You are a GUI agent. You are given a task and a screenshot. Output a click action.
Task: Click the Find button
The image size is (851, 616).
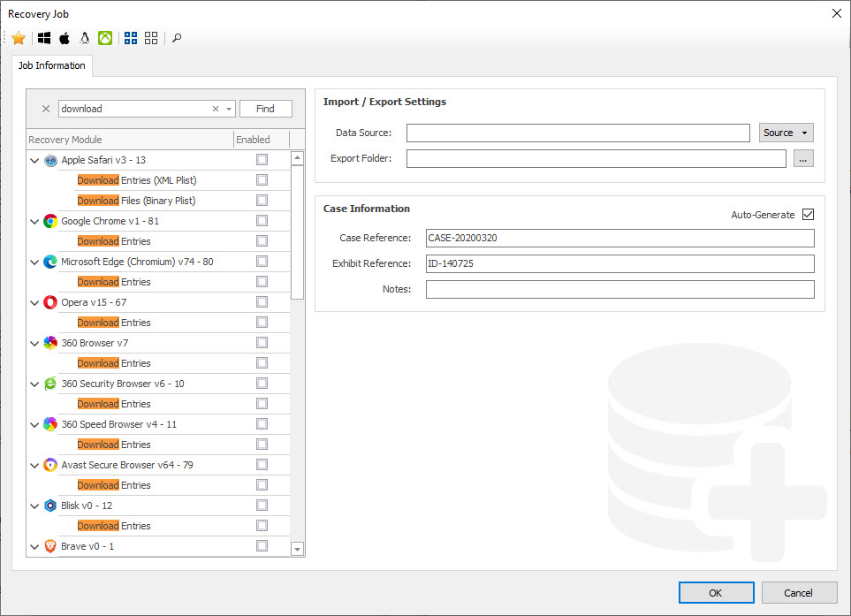[x=265, y=109]
